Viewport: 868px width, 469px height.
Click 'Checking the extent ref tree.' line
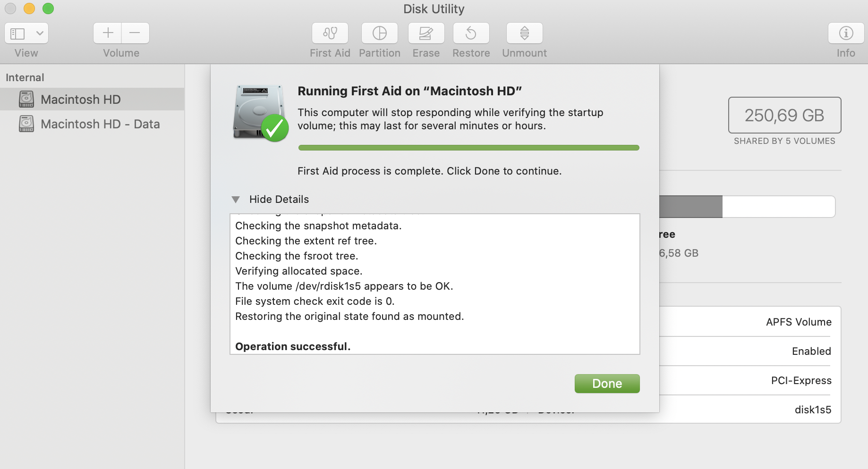tap(306, 241)
